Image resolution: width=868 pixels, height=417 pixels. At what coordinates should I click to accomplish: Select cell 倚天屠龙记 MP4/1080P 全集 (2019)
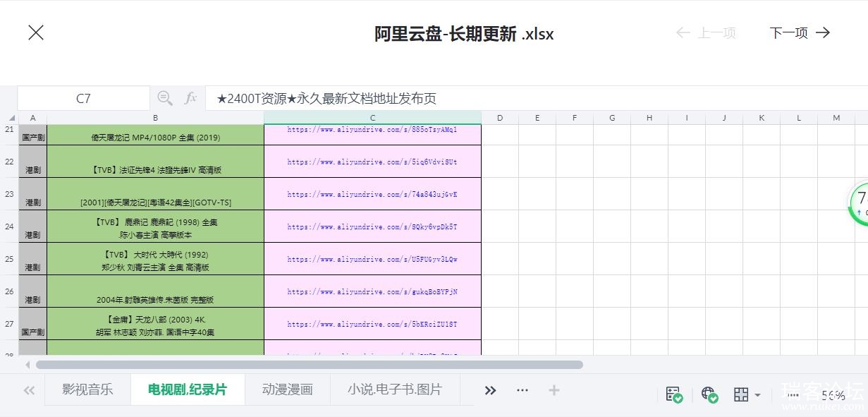click(155, 135)
